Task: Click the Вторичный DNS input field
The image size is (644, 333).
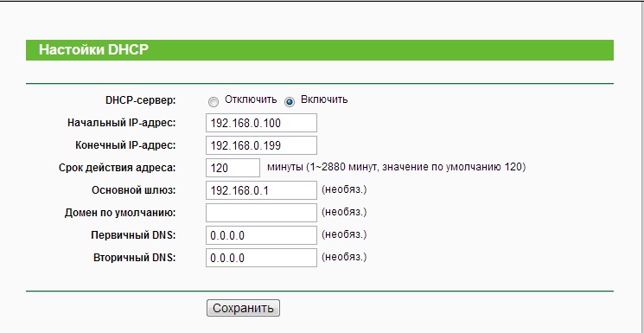Action: [261, 258]
